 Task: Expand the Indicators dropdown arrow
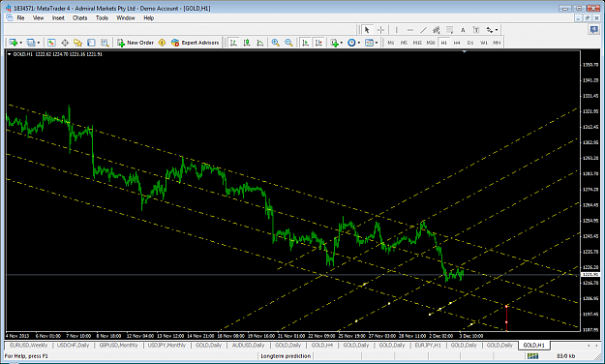point(341,43)
